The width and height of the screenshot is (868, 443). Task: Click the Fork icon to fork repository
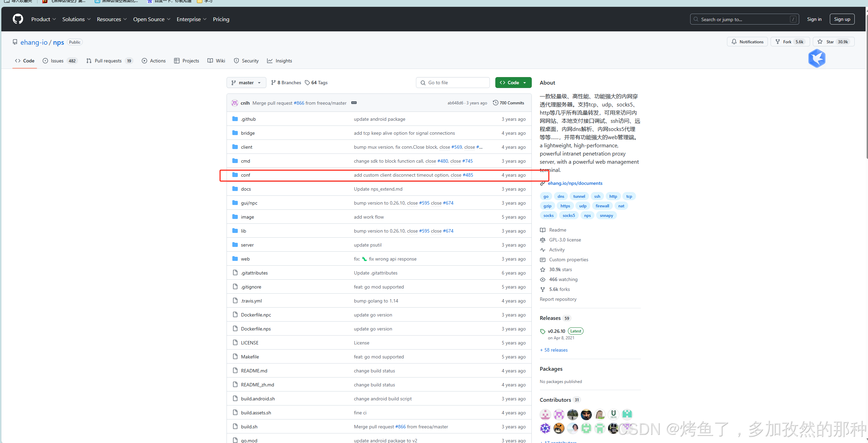click(x=778, y=41)
